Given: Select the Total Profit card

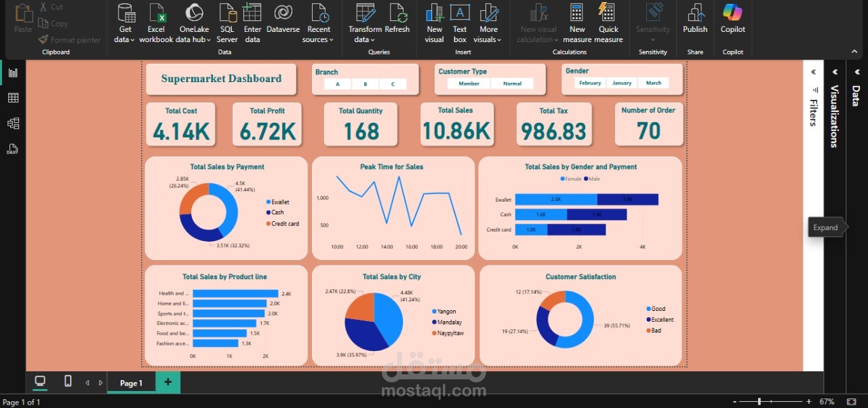Looking at the screenshot, I should pyautogui.click(x=267, y=124).
